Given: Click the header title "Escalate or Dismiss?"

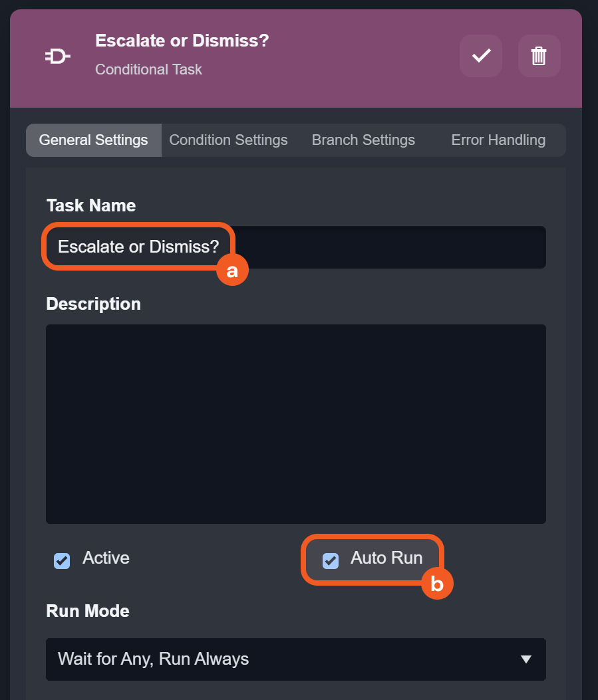Looking at the screenshot, I should point(182,41).
